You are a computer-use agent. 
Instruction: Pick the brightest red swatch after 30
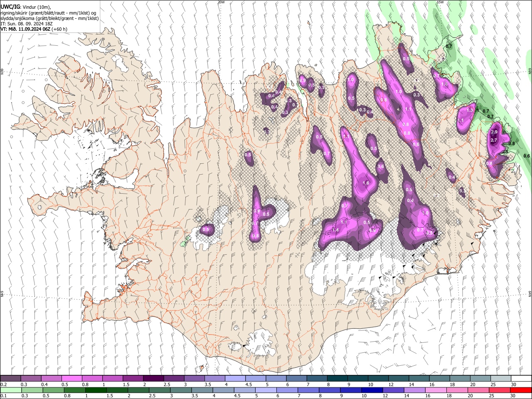pos(520,390)
